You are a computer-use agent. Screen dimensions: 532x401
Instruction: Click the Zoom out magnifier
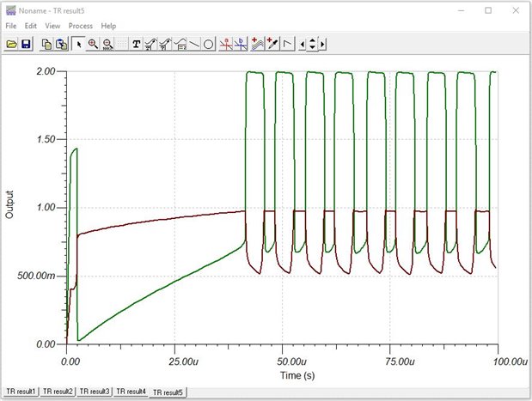tap(107, 44)
